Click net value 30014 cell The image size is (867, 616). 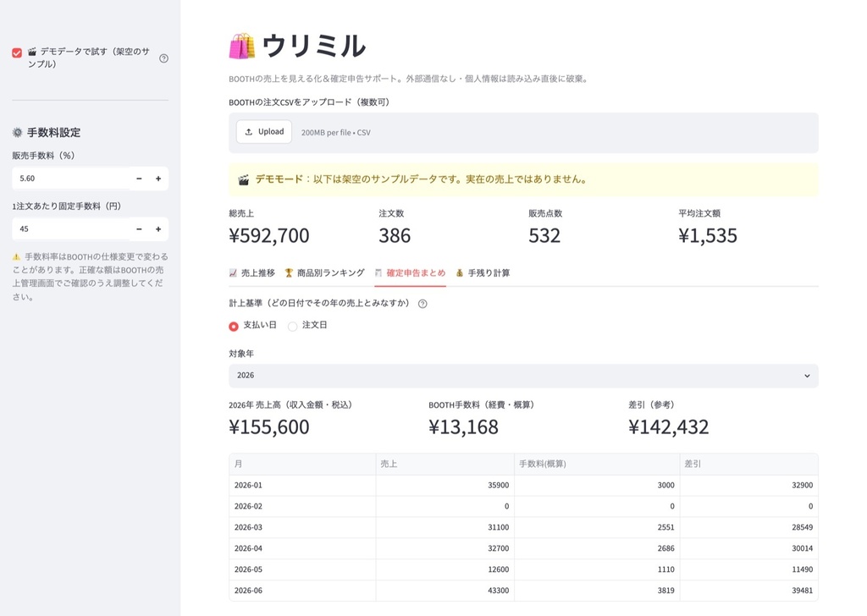tap(748, 548)
